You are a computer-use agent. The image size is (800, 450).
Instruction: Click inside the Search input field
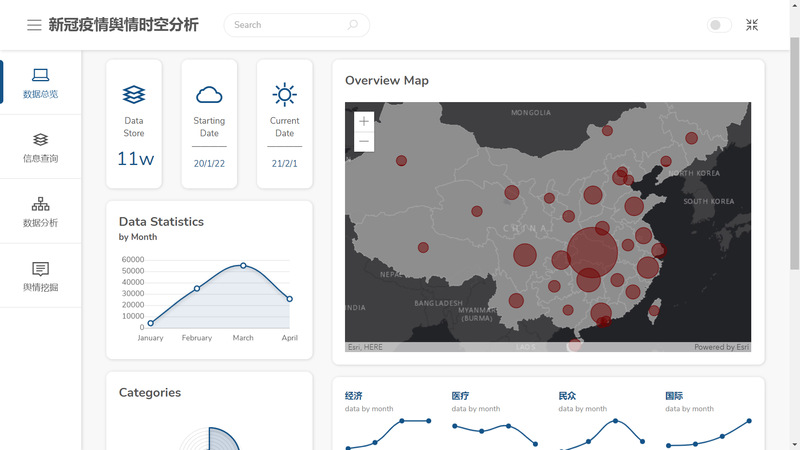[285, 25]
